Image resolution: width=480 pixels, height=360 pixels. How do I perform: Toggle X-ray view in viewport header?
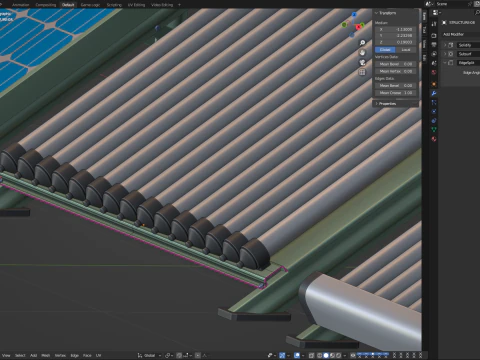[311, 355]
